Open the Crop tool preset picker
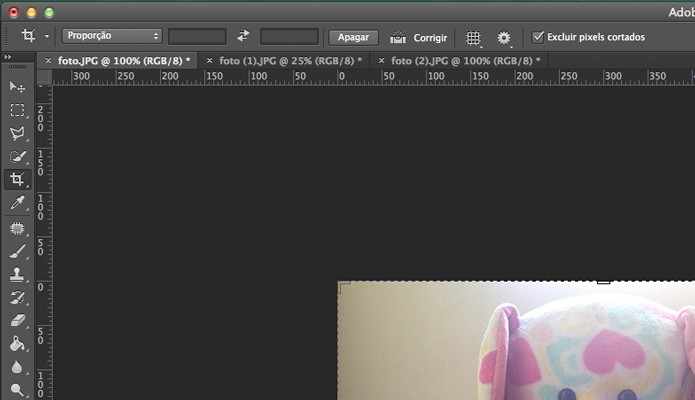The image size is (695, 400). pos(47,36)
